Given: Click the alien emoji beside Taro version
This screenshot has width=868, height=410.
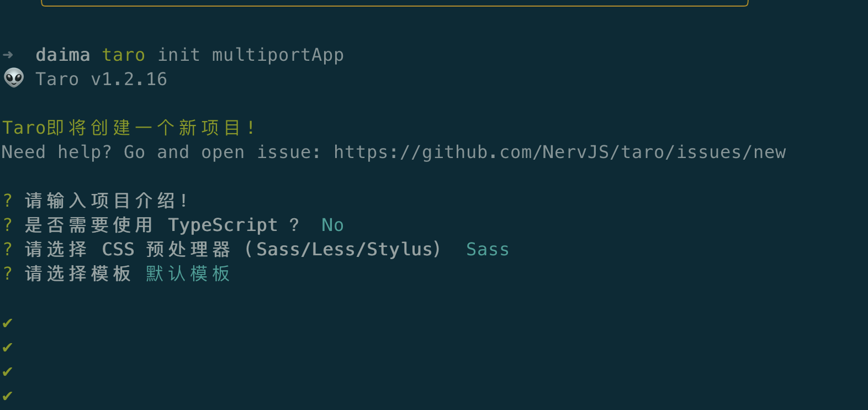Looking at the screenshot, I should click(14, 78).
